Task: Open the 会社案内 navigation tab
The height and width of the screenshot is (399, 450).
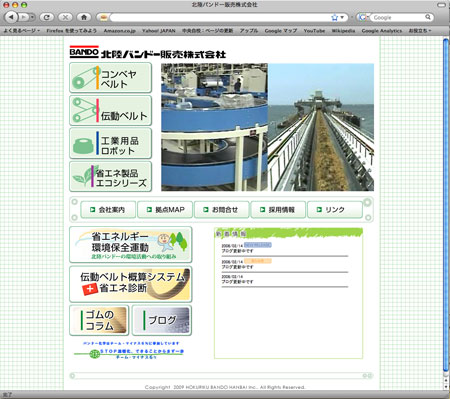Action: coord(108,210)
